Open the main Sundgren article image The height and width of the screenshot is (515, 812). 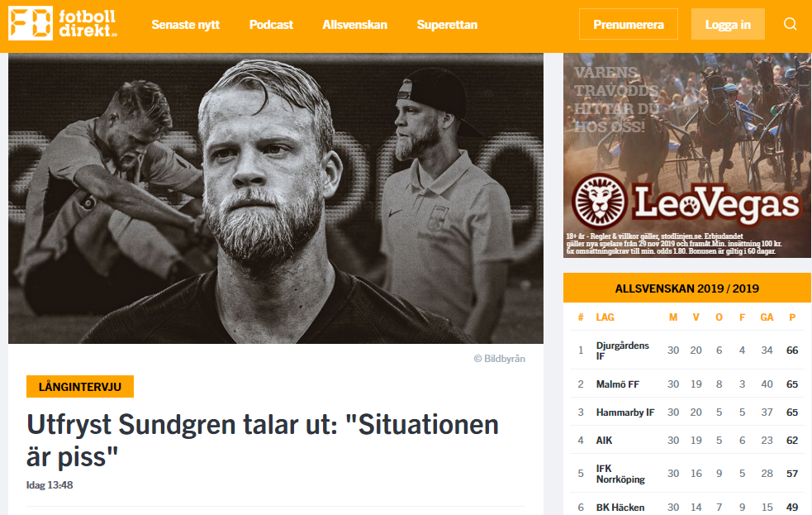(x=276, y=198)
